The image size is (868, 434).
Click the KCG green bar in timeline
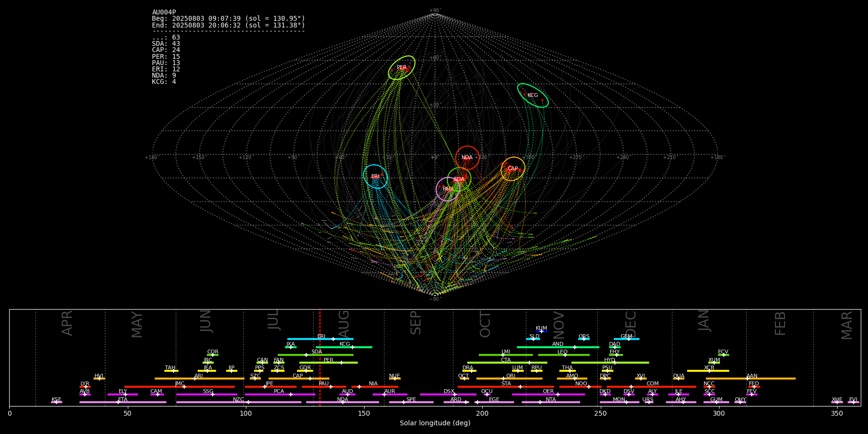[x=344, y=347]
